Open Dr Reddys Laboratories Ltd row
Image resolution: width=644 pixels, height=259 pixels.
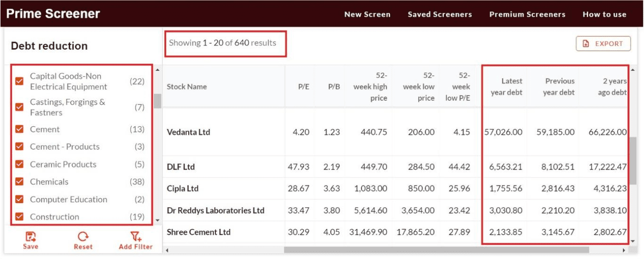[215, 211]
